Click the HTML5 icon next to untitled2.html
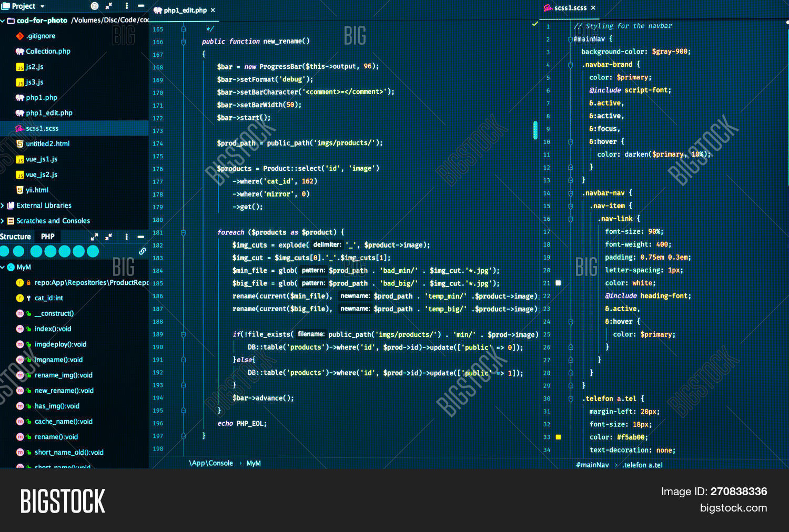This screenshot has height=532, width=789. coord(20,144)
